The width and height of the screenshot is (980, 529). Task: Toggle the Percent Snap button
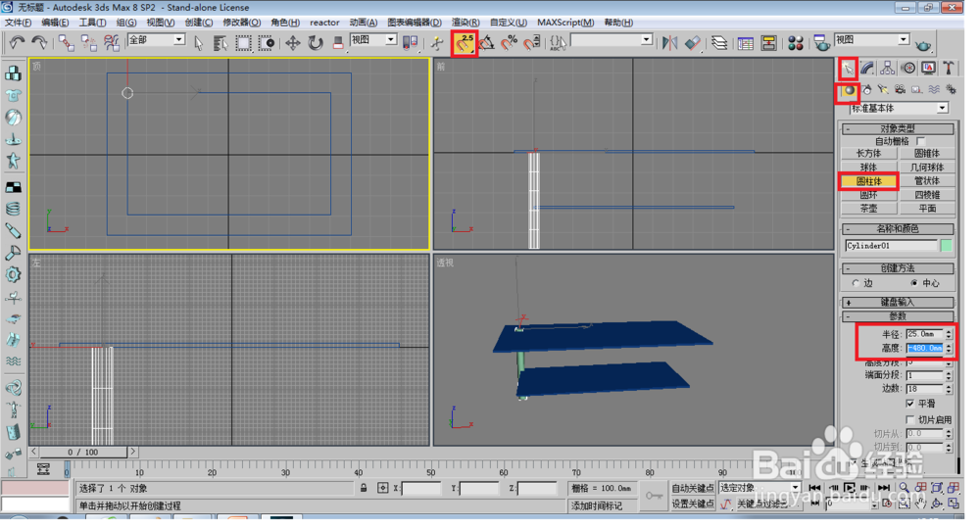pos(510,42)
